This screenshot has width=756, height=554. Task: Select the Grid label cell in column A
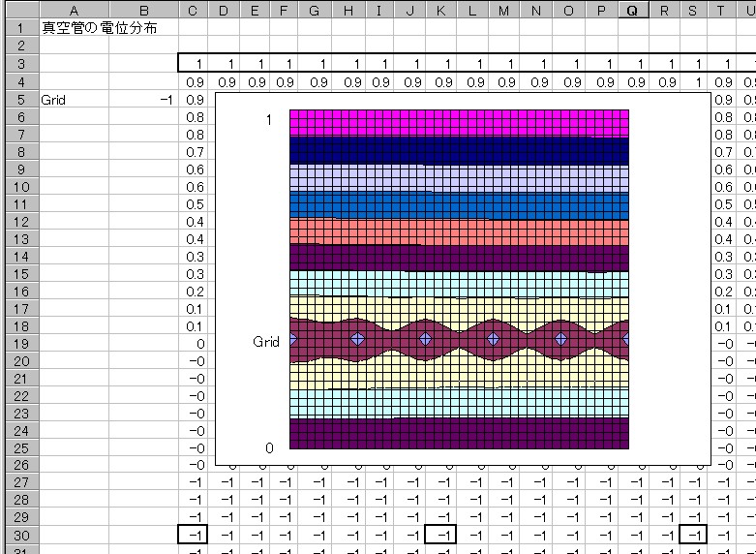click(74, 100)
